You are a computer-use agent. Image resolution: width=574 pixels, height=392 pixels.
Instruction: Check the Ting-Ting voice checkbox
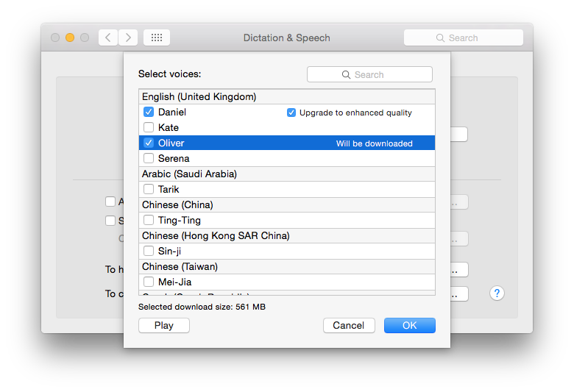tap(149, 220)
